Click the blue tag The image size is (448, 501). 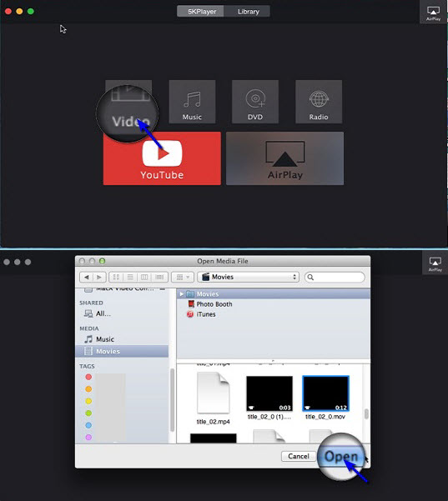[88, 425]
